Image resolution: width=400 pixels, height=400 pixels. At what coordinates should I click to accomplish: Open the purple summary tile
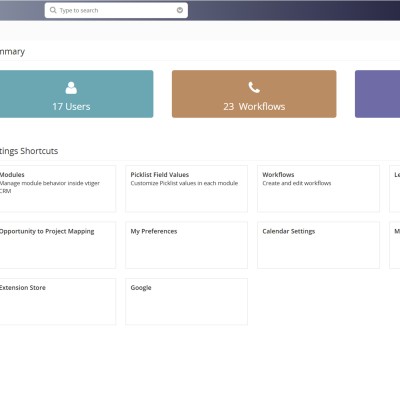377,94
